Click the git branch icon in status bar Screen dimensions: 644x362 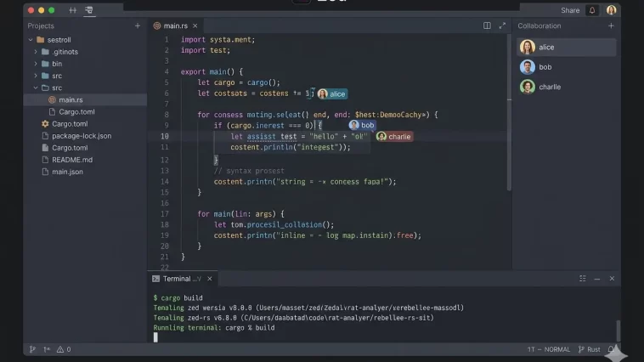(32, 349)
